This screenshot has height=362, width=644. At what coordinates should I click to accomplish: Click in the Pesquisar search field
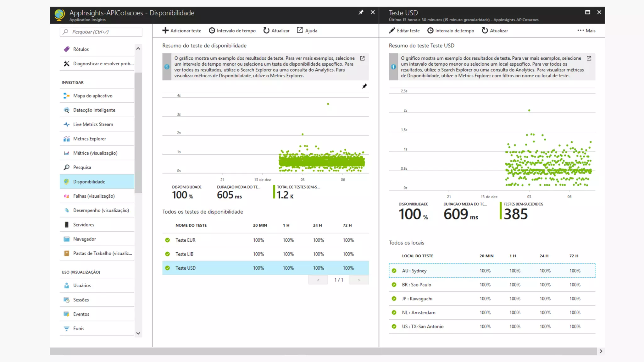pyautogui.click(x=101, y=32)
